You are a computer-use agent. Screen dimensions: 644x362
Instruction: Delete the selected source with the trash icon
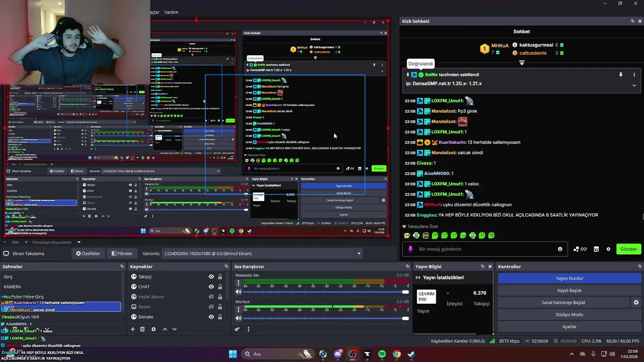[142, 329]
